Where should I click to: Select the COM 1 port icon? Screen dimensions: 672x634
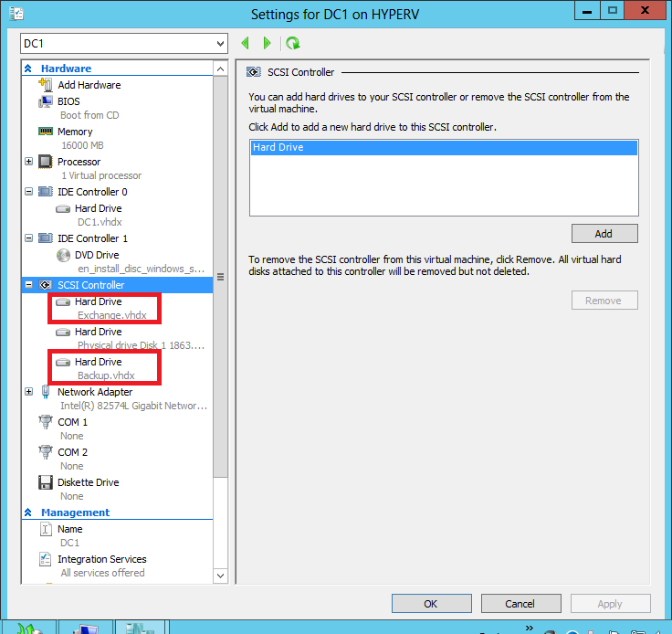[x=46, y=422]
